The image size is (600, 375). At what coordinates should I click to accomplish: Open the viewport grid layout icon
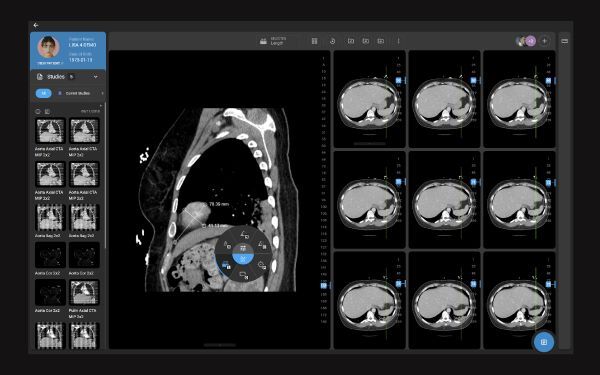click(x=315, y=41)
